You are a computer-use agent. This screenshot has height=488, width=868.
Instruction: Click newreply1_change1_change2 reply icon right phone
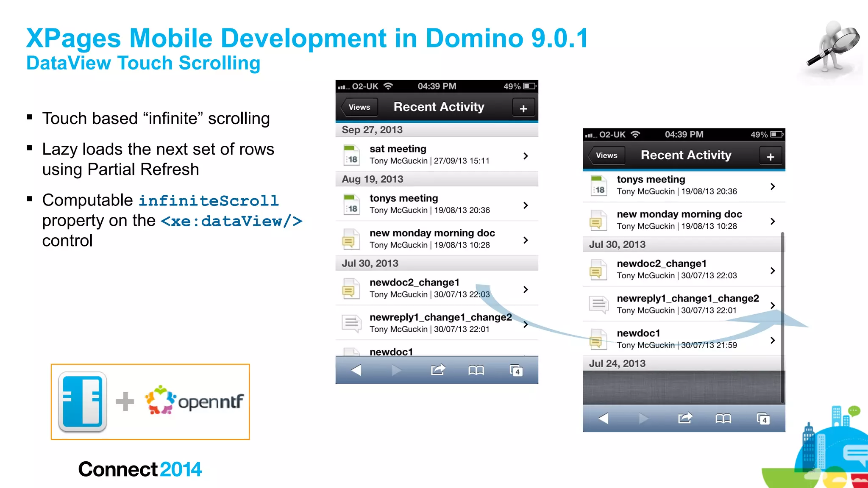[x=598, y=304]
